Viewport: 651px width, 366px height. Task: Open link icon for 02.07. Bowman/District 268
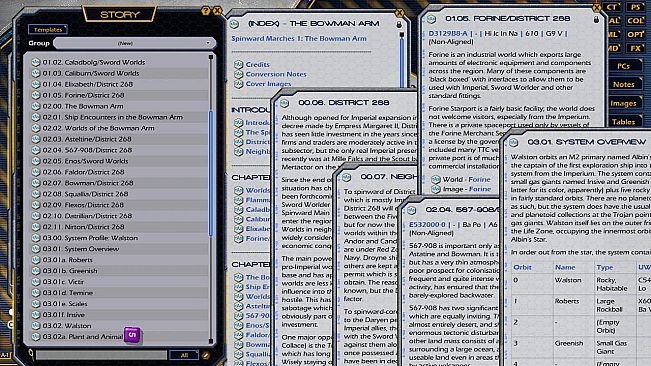(x=36, y=183)
